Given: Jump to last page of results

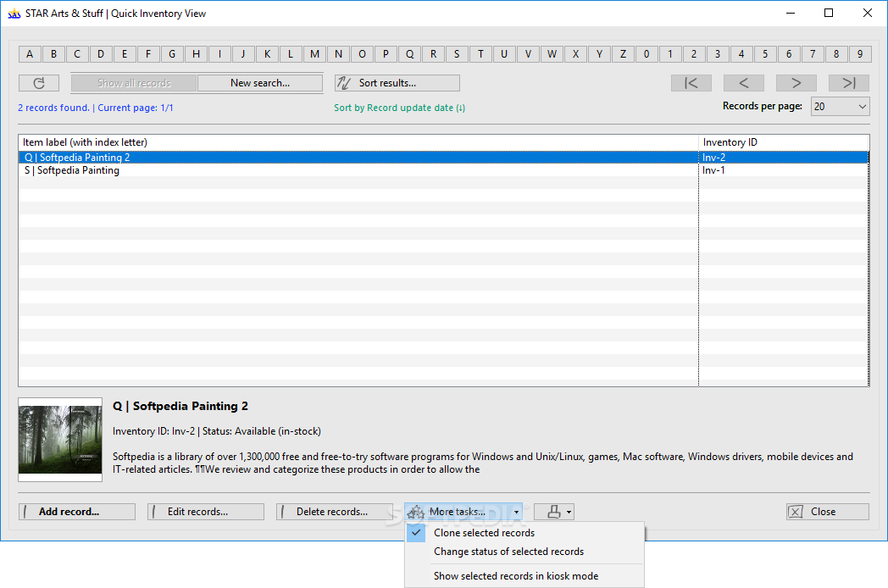Looking at the screenshot, I should (848, 83).
